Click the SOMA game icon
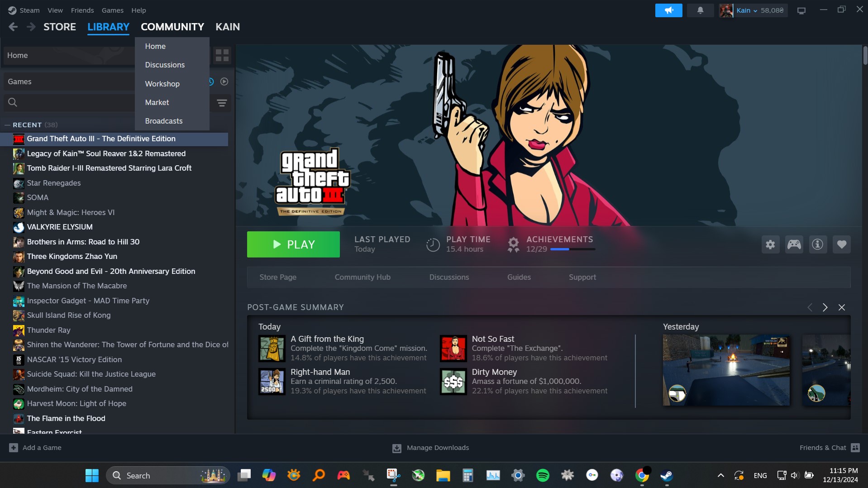 pyautogui.click(x=19, y=198)
